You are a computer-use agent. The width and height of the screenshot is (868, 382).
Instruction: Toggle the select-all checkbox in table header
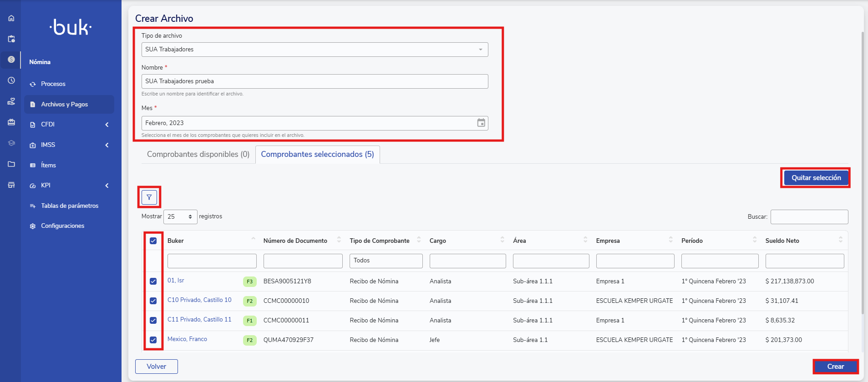[x=153, y=241]
